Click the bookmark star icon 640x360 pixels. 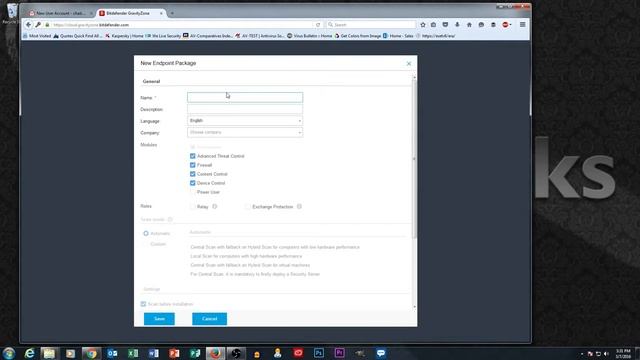click(423, 25)
